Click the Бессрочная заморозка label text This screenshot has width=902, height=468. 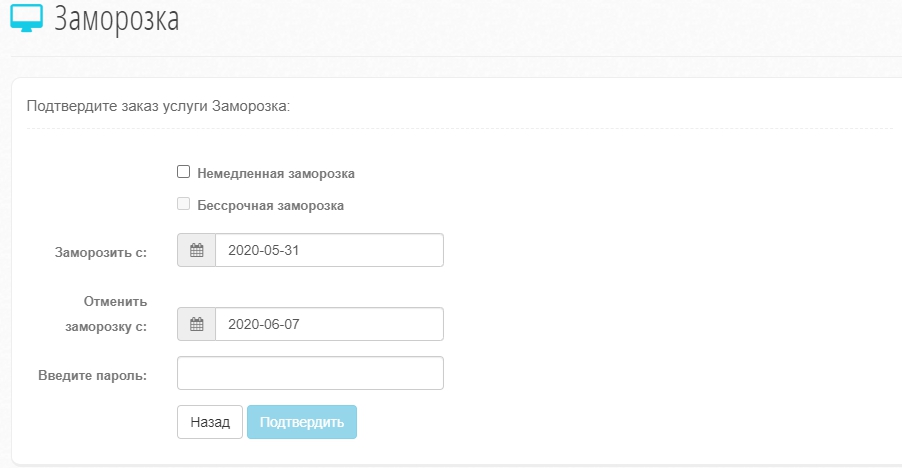coord(270,206)
